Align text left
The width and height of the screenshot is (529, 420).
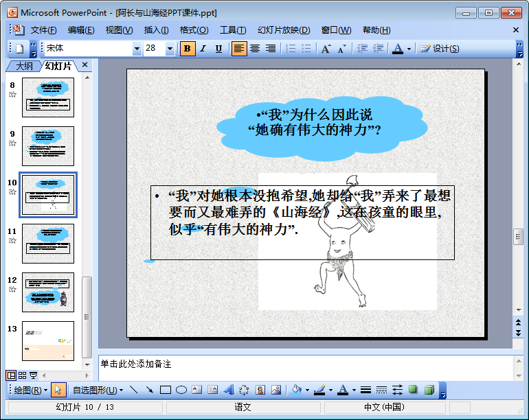pyautogui.click(x=239, y=49)
